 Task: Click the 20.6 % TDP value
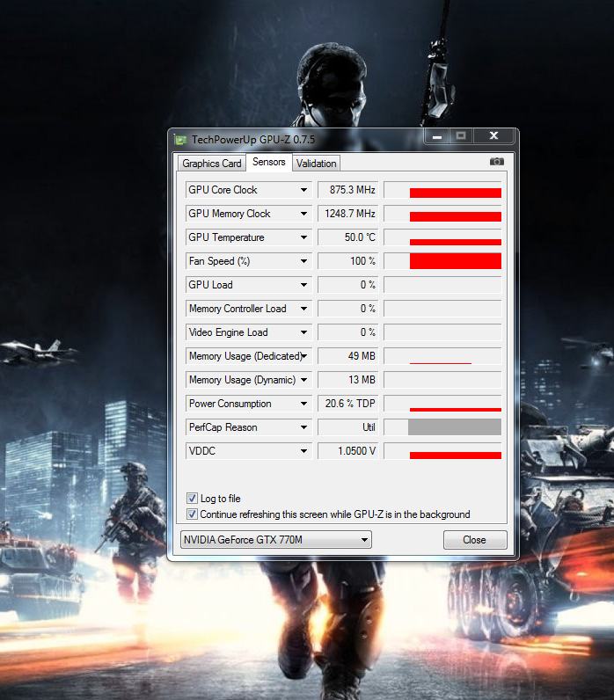[348, 403]
